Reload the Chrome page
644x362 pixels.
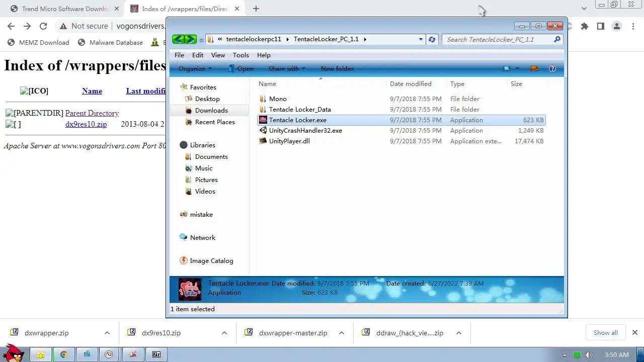pyautogui.click(x=43, y=26)
